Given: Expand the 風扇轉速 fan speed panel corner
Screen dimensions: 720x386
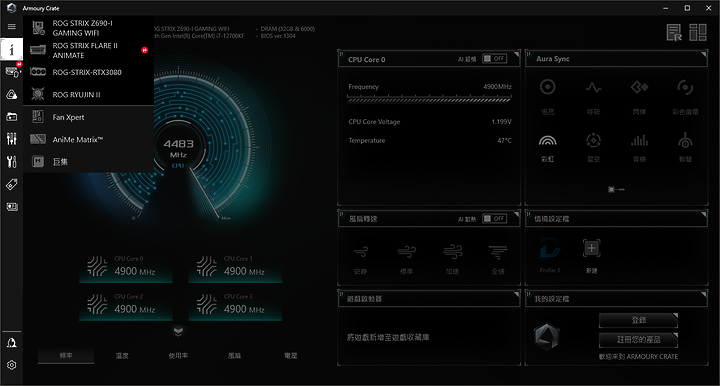Looking at the screenshot, I should (517, 214).
